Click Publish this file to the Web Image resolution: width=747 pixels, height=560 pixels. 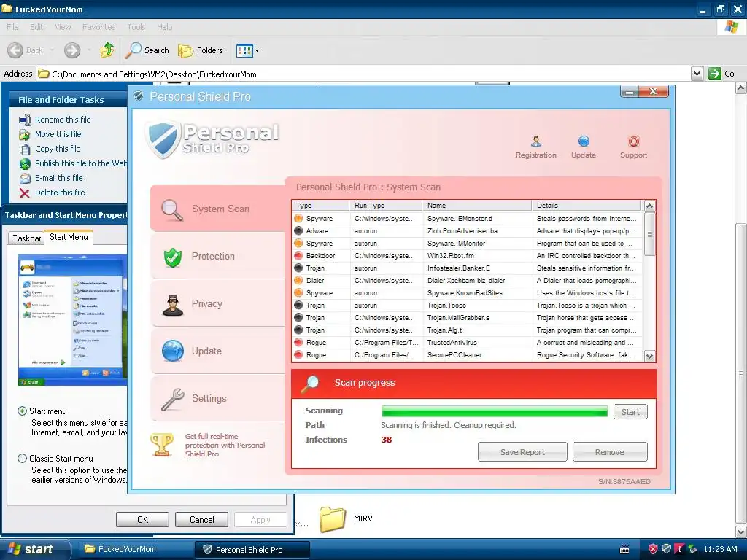click(x=81, y=163)
